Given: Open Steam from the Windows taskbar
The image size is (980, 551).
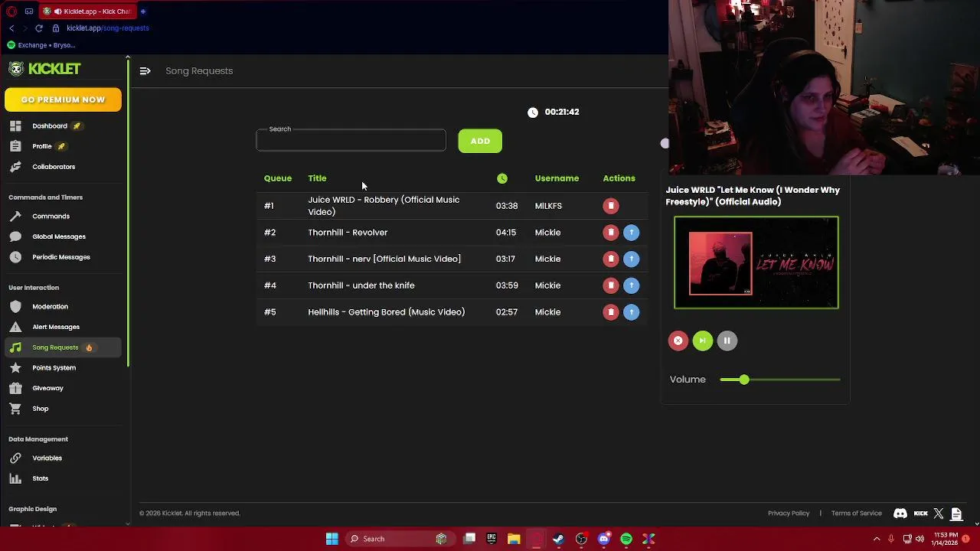Looking at the screenshot, I should tap(559, 539).
